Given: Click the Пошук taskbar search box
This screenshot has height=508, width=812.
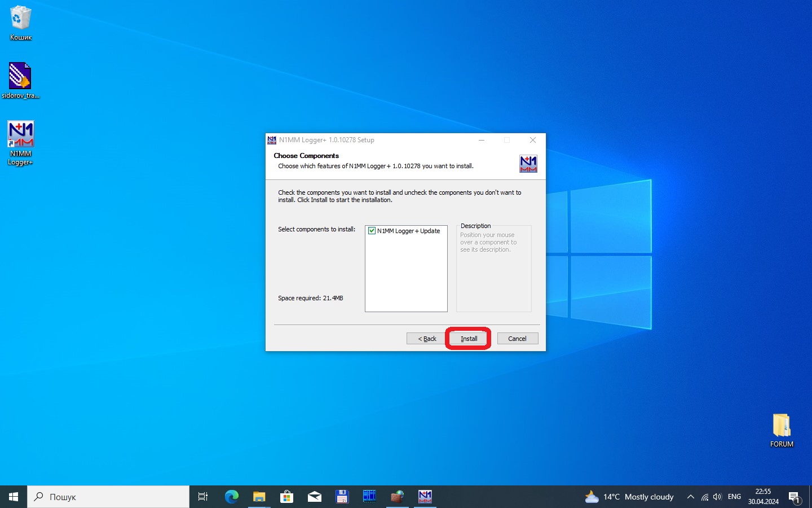Looking at the screenshot, I should coord(108,497).
